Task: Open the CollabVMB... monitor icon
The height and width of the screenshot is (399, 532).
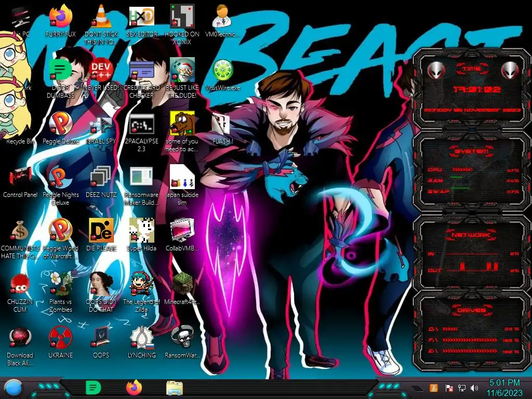Action: pyautogui.click(x=182, y=231)
